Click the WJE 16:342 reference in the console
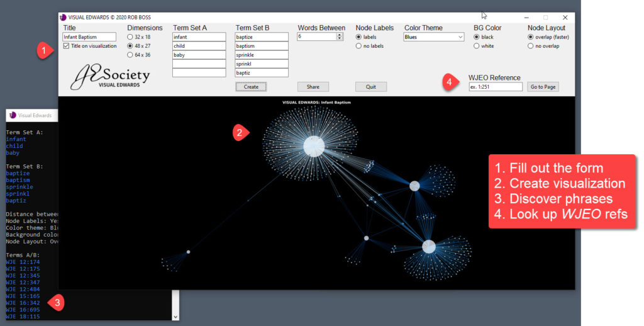This screenshot has height=326, width=644. point(23,303)
